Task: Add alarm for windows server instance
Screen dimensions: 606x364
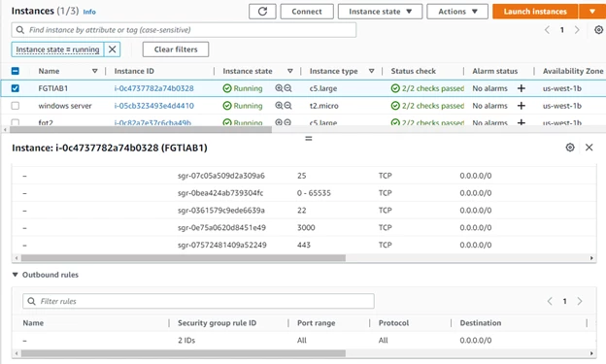Action: pyautogui.click(x=521, y=105)
